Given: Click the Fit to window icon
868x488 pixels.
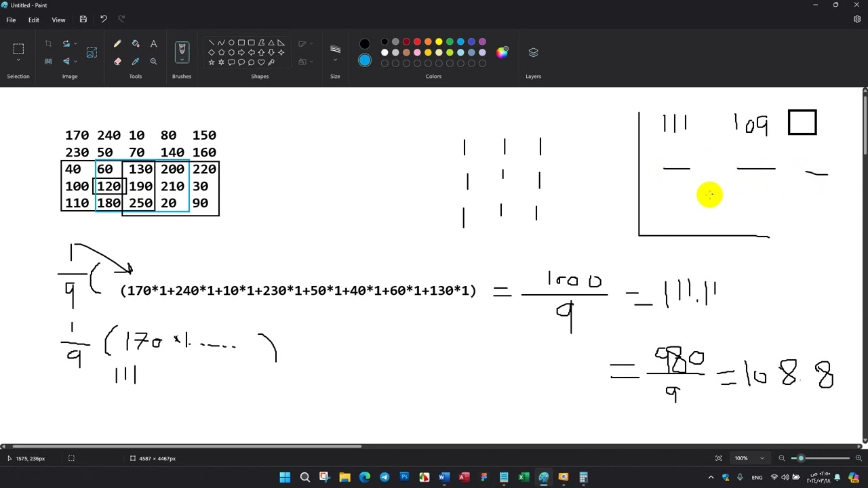Looking at the screenshot, I should pyautogui.click(x=719, y=458).
